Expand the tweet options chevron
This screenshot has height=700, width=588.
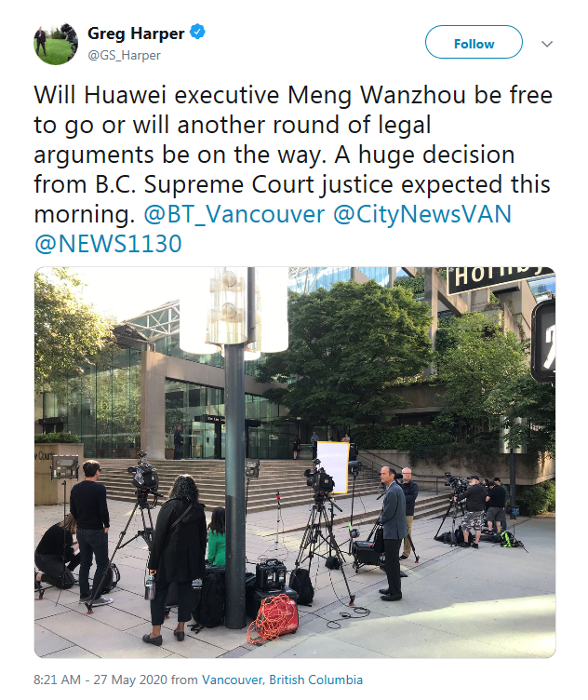pyautogui.click(x=547, y=44)
